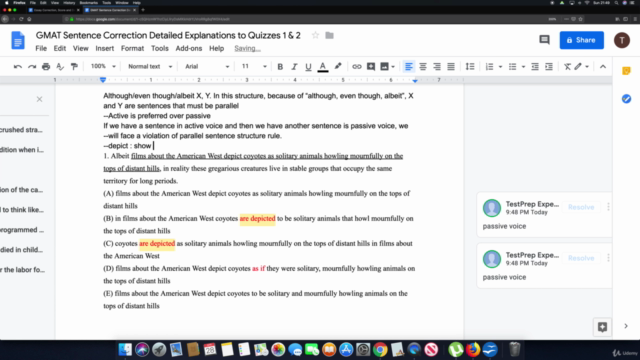Open the bulleted list dropdown arrow
640x360 pixels.
(523, 67)
